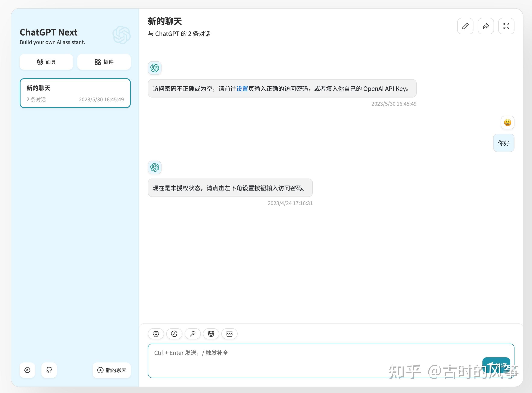The height and width of the screenshot is (393, 532).
Task: Open the 面具 mask button in sidebar
Action: tap(46, 62)
